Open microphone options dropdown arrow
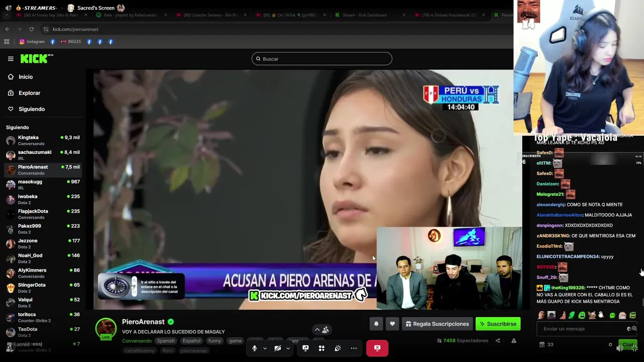644x362 pixels. (265, 348)
